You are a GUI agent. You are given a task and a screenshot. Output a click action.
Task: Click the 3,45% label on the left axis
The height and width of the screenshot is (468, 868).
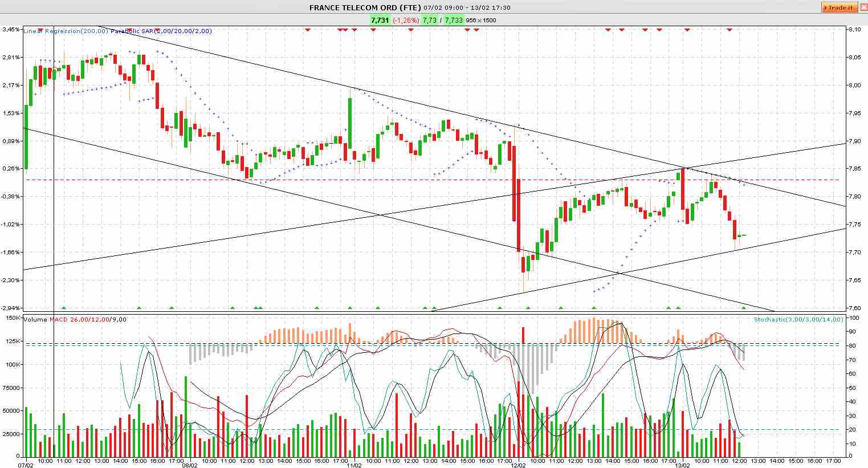pyautogui.click(x=11, y=29)
